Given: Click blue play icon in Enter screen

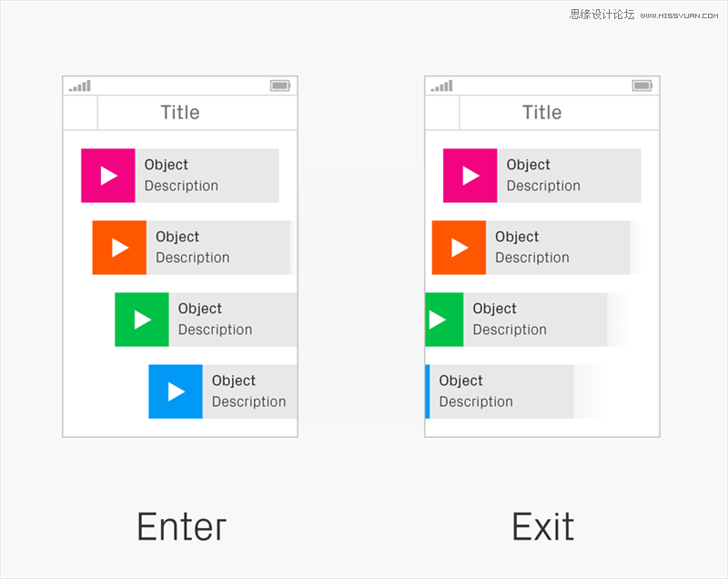Looking at the screenshot, I should (x=176, y=391).
